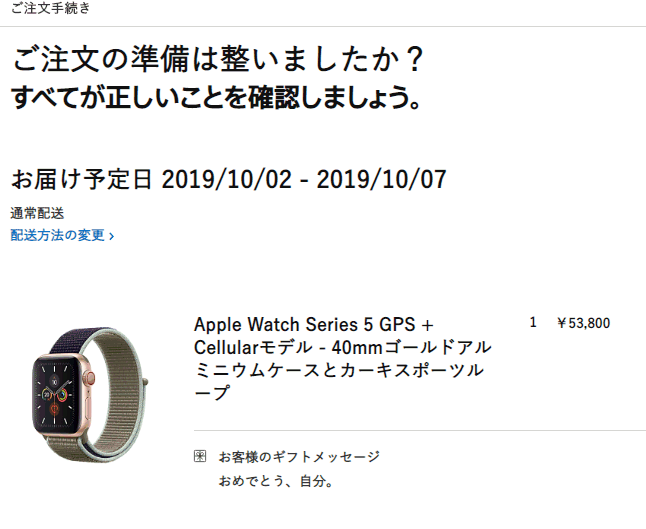Click the digital crown on watch image
Screen dimensions: 646x529
click(89, 377)
